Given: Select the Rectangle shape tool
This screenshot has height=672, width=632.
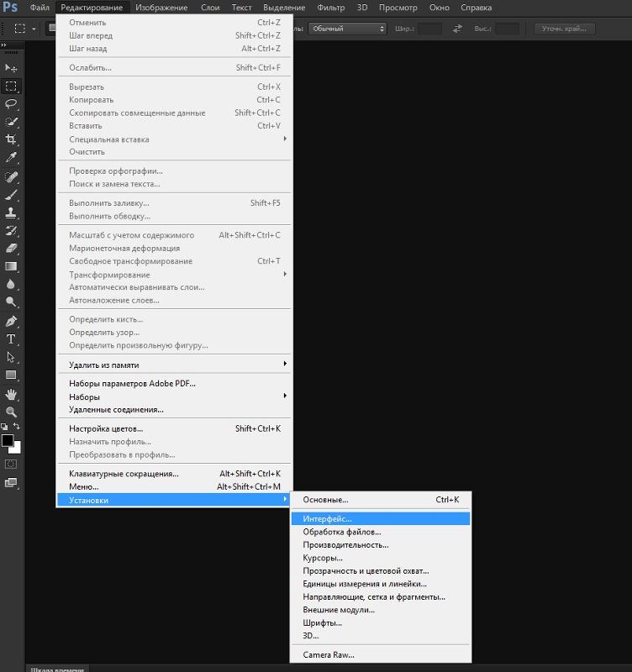Looking at the screenshot, I should [11, 375].
